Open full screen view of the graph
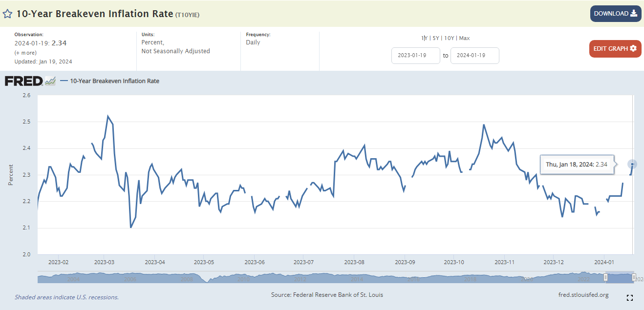This screenshot has width=644, height=310. [x=630, y=298]
